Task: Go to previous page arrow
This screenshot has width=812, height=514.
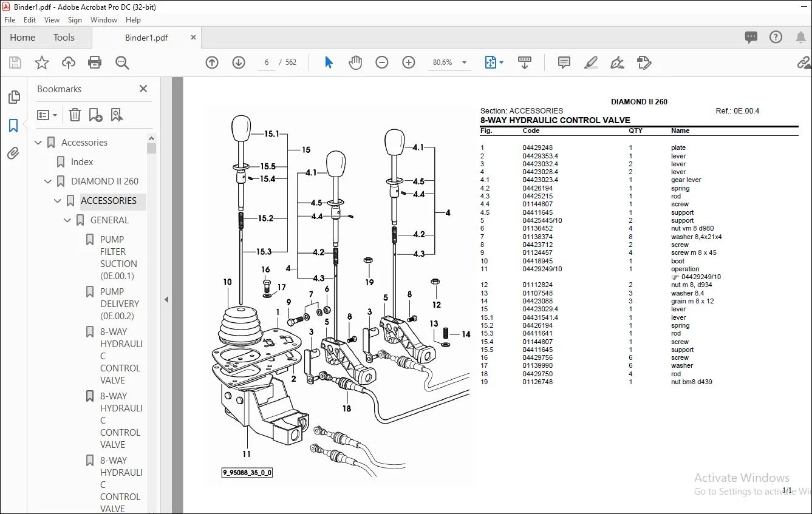Action: (x=212, y=63)
